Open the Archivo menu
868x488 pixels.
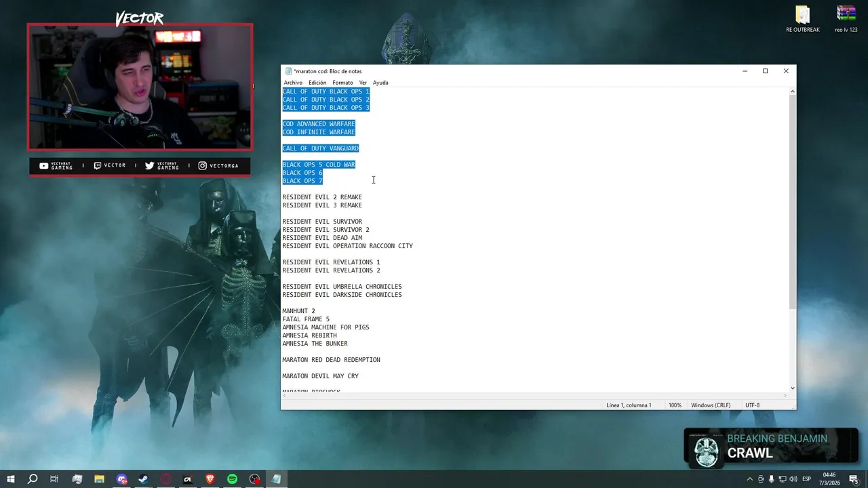point(293,83)
